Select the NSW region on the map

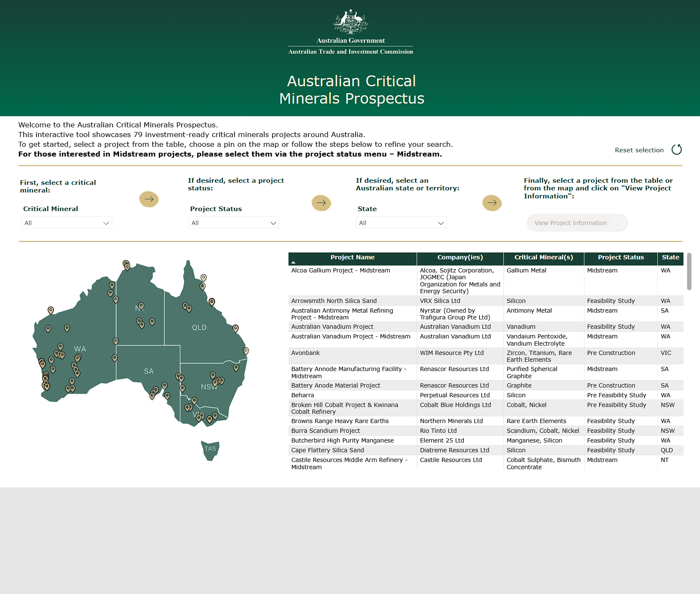point(209,387)
